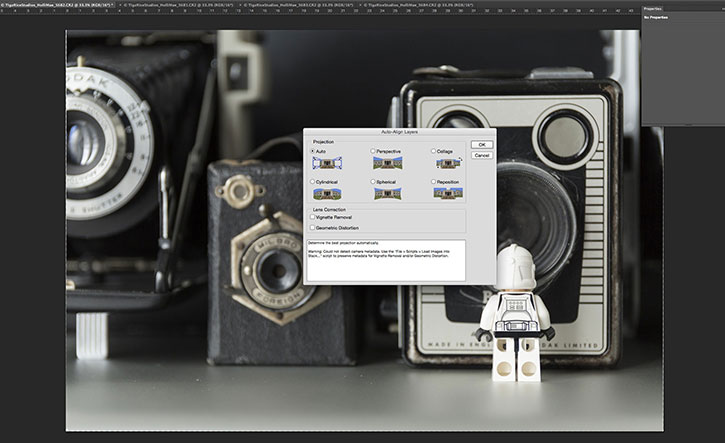Screen dimensions: 725x443
Task: Tick the Geometric Distortion checkbox
Action: (313, 228)
